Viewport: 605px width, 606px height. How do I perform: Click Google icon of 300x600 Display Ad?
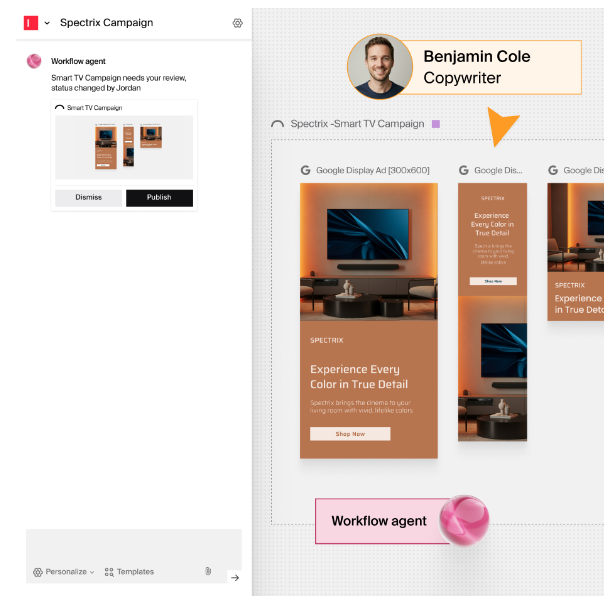click(x=306, y=170)
